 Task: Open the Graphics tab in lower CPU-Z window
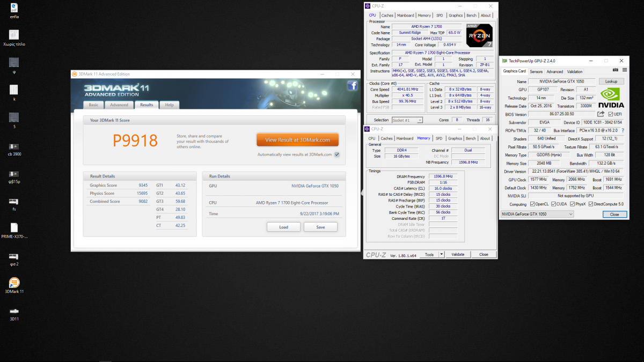[455, 138]
